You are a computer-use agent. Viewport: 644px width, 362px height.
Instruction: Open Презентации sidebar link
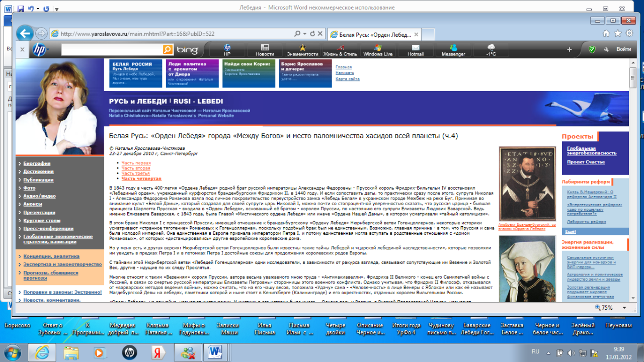click(39, 212)
